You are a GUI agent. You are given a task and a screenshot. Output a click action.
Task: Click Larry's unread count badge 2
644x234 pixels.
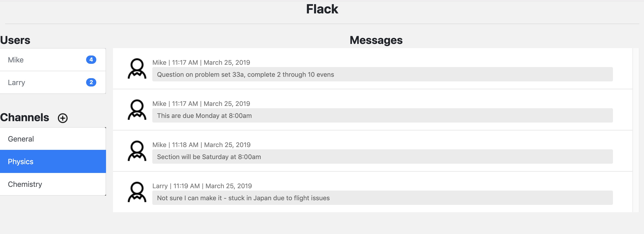91,82
